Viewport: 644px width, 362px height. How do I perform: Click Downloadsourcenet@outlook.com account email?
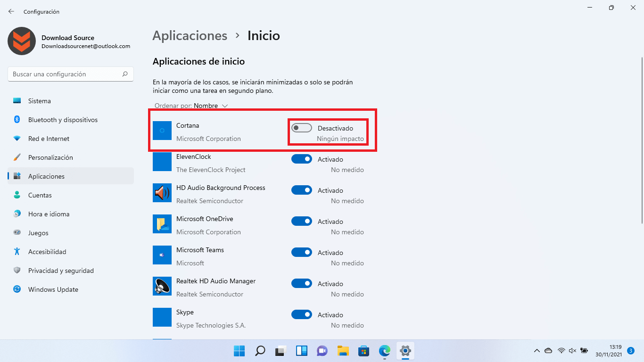point(86,46)
